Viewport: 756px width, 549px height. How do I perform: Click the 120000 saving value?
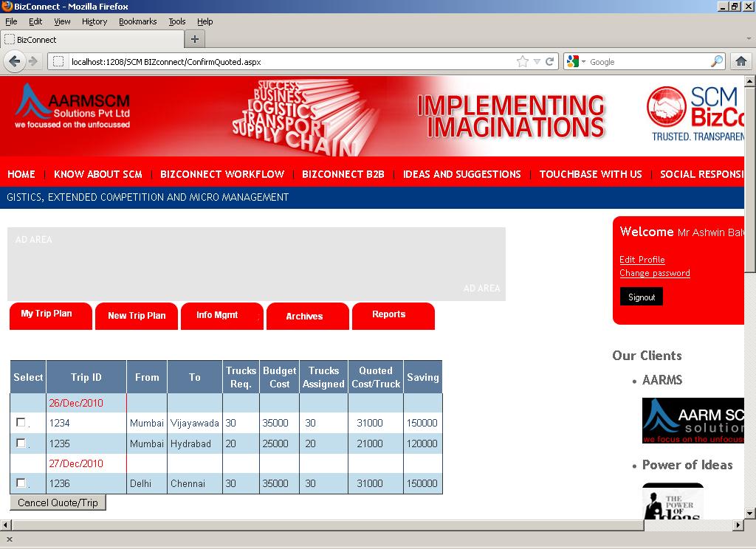tap(422, 443)
